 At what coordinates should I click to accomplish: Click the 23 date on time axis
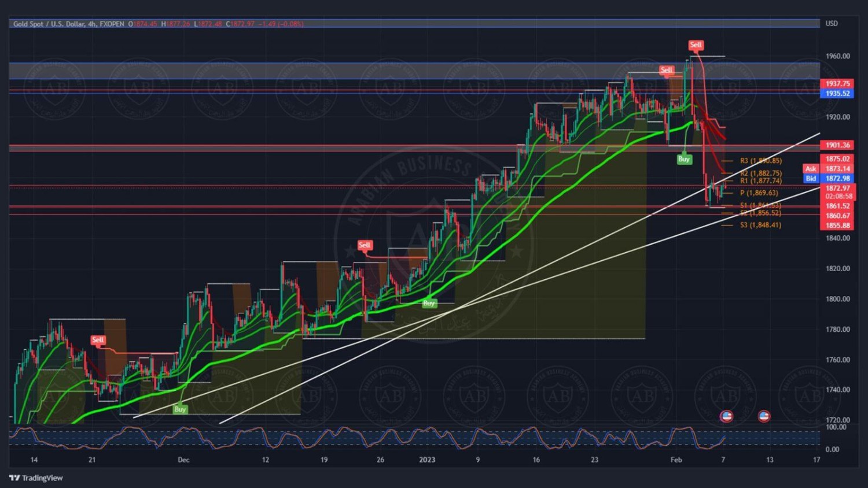[x=594, y=460]
